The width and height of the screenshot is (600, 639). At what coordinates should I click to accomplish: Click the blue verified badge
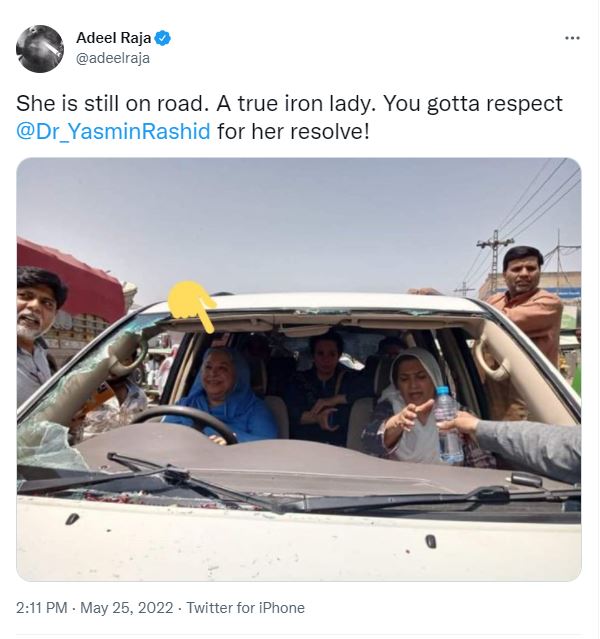[163, 38]
